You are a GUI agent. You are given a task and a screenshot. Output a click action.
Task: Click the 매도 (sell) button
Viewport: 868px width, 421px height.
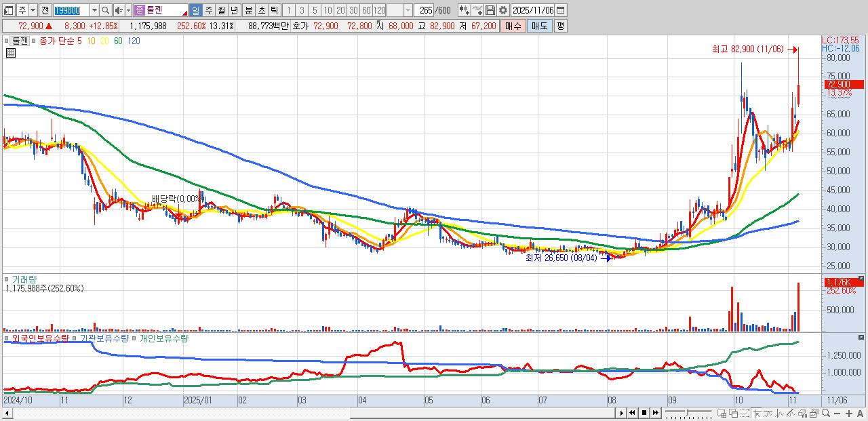[540, 26]
